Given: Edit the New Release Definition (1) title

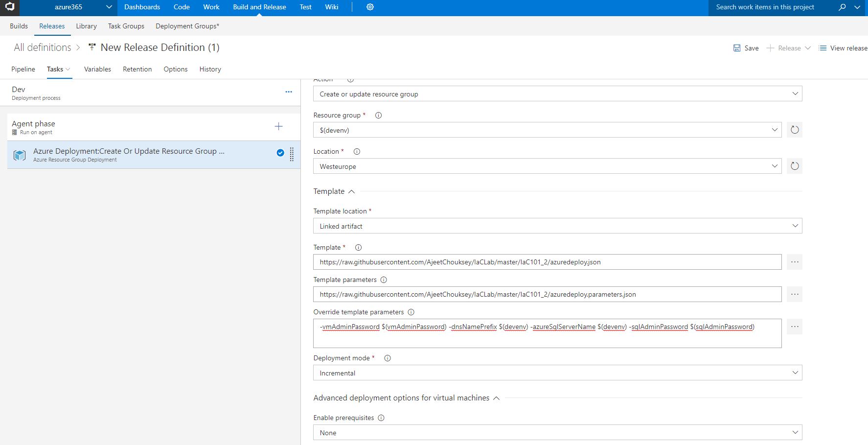Looking at the screenshot, I should (160, 47).
